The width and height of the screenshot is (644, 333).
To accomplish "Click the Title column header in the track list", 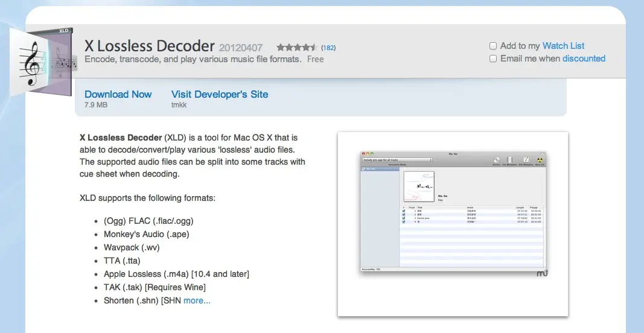I will pyautogui.click(x=421, y=208).
